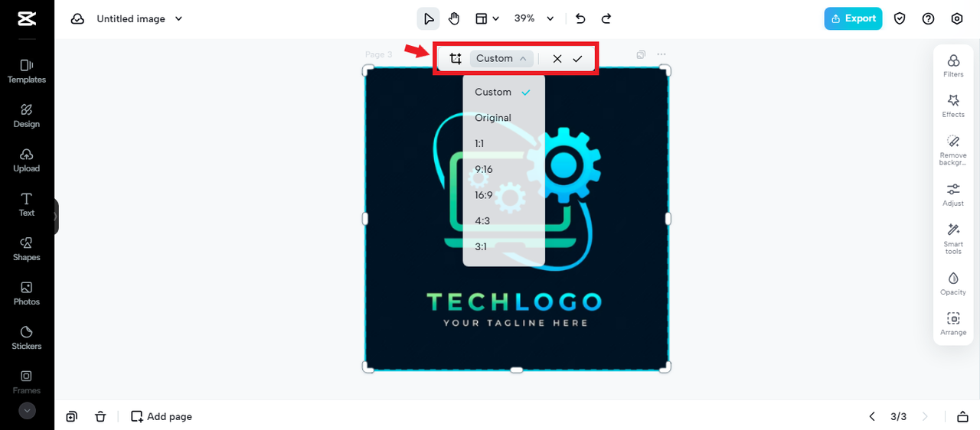Image resolution: width=980 pixels, height=430 pixels.
Task: Open the shield privacy icon
Action: 900,18
